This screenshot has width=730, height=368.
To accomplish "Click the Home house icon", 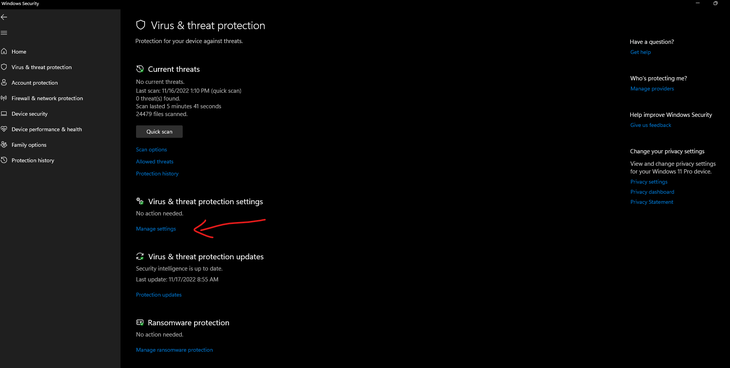I will coord(4,51).
